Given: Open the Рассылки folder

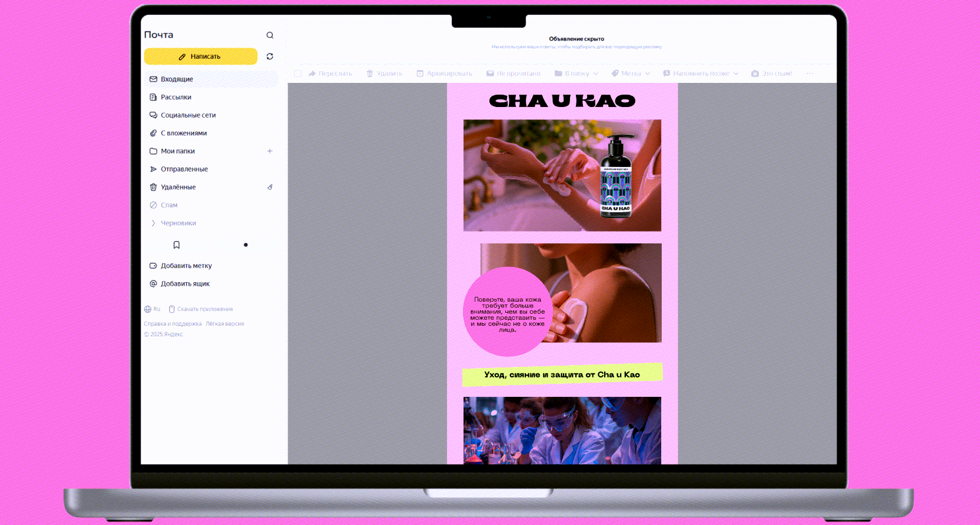Looking at the screenshot, I should coord(176,98).
